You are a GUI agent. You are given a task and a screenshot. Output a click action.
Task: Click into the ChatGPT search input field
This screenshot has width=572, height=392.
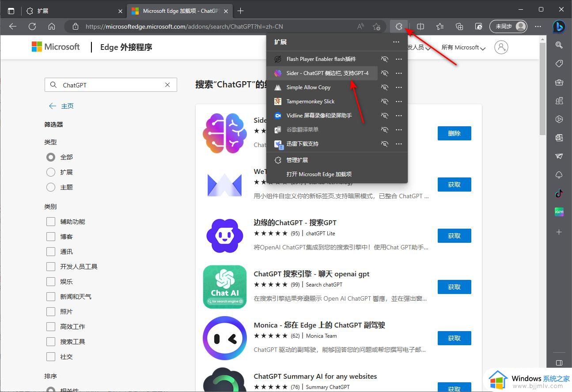tap(110, 85)
